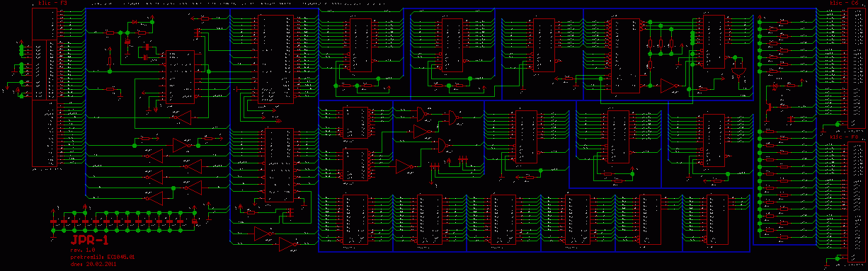This screenshot has width=868, height=271.
Task: Select the leftmost capacitor in the bottom-left capacitor row
Action: click(x=54, y=221)
